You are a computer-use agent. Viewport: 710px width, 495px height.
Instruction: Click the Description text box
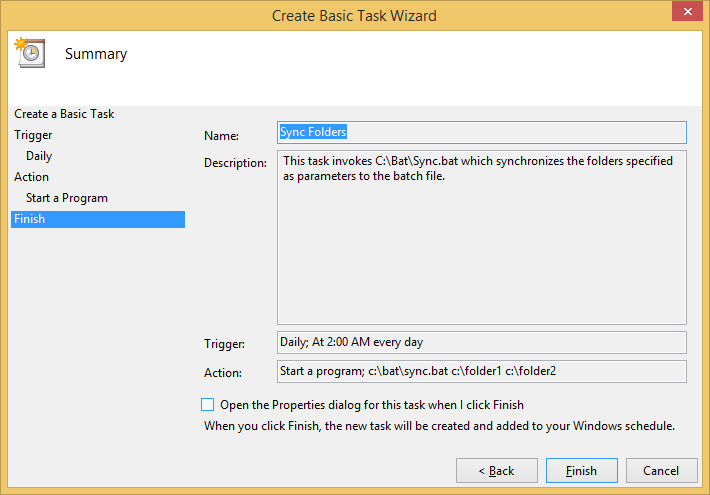482,237
